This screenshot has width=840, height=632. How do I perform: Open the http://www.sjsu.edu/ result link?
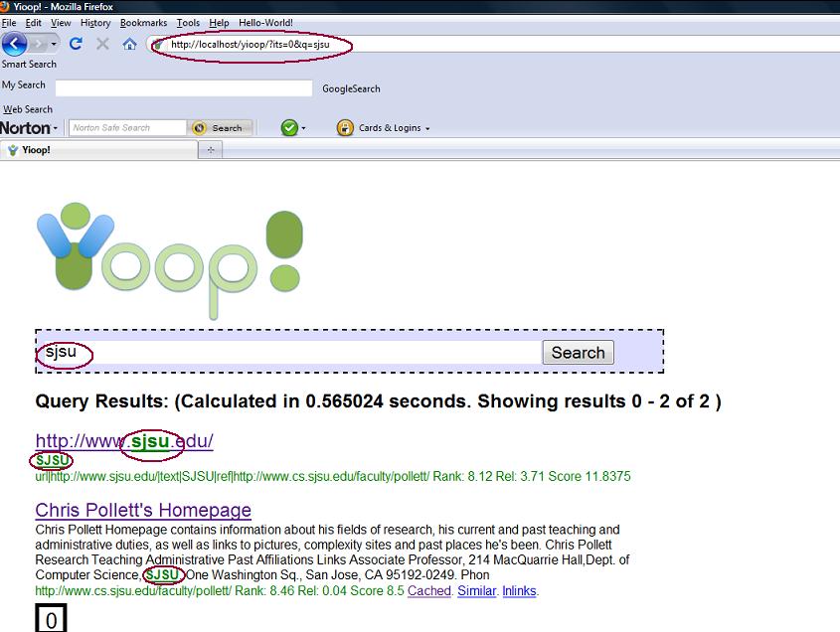[x=124, y=441]
